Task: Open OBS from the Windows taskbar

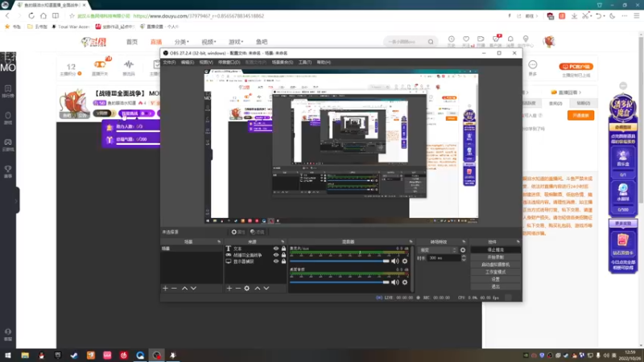Action: click(156, 355)
